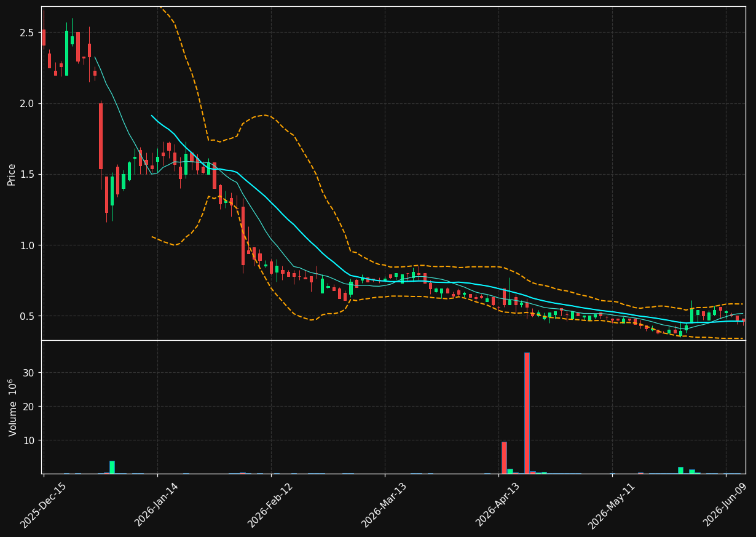Click the 1.5 price axis label
Viewport: 756px width, 537px height.
[x=26, y=175]
